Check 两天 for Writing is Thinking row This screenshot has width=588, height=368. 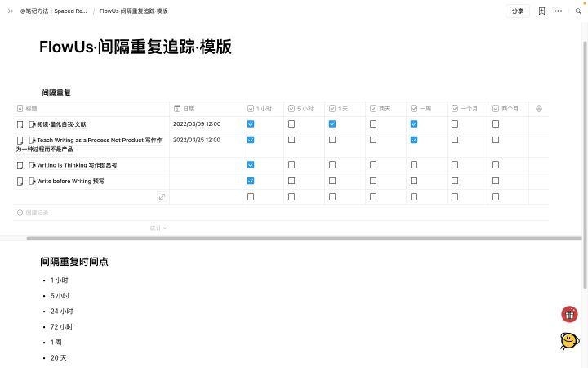(373, 165)
